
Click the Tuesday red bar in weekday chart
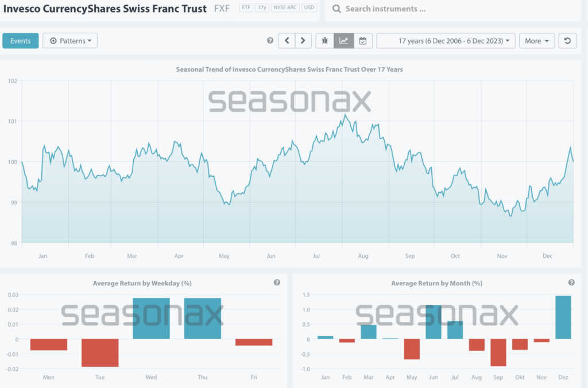100,352
